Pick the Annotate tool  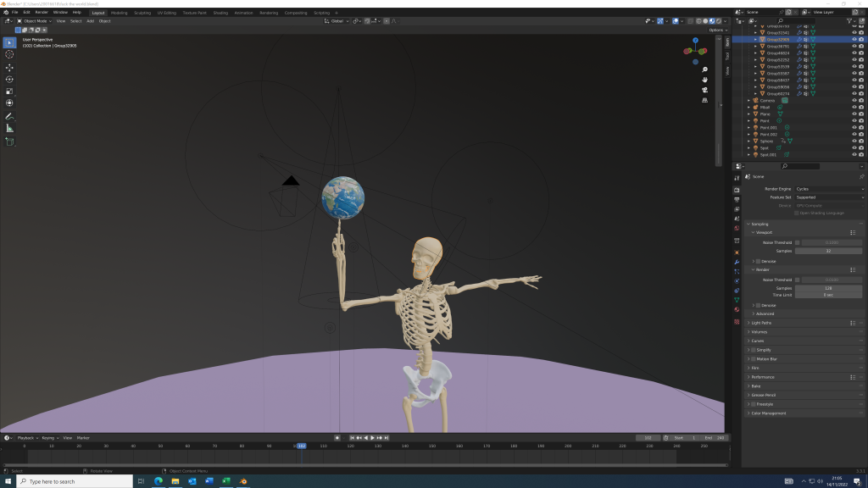pyautogui.click(x=9, y=115)
